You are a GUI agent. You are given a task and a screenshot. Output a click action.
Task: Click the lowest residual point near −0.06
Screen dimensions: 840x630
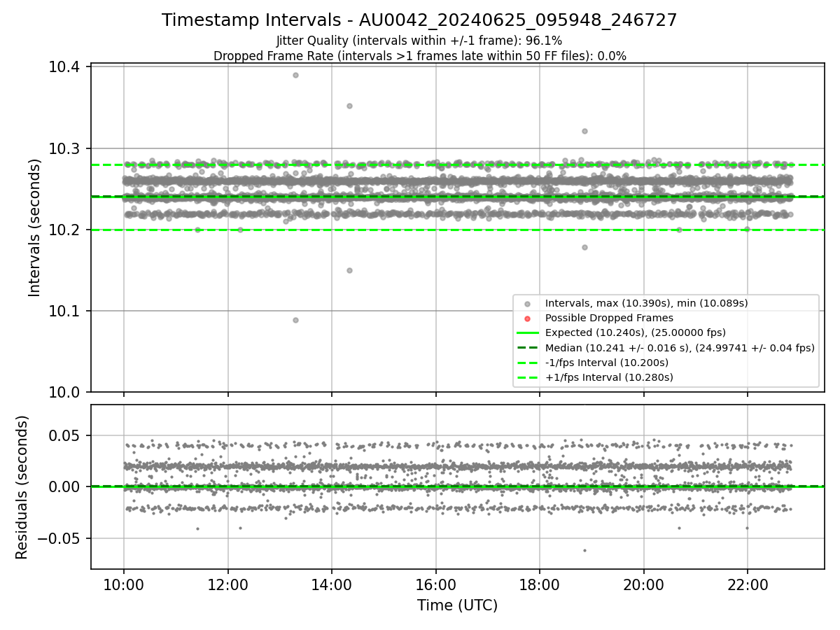pyautogui.click(x=584, y=550)
